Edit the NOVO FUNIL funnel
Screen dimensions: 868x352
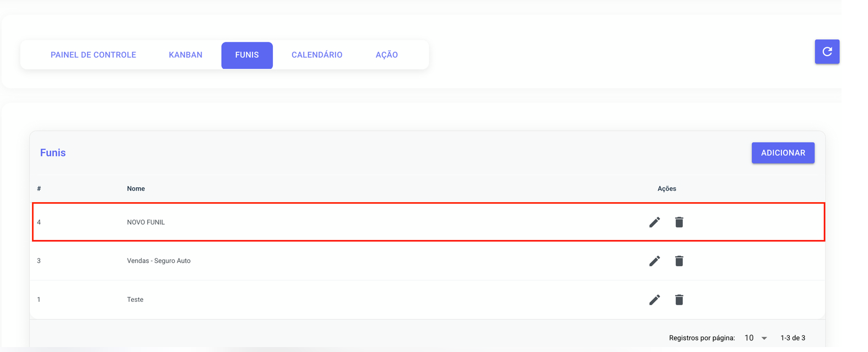654,222
